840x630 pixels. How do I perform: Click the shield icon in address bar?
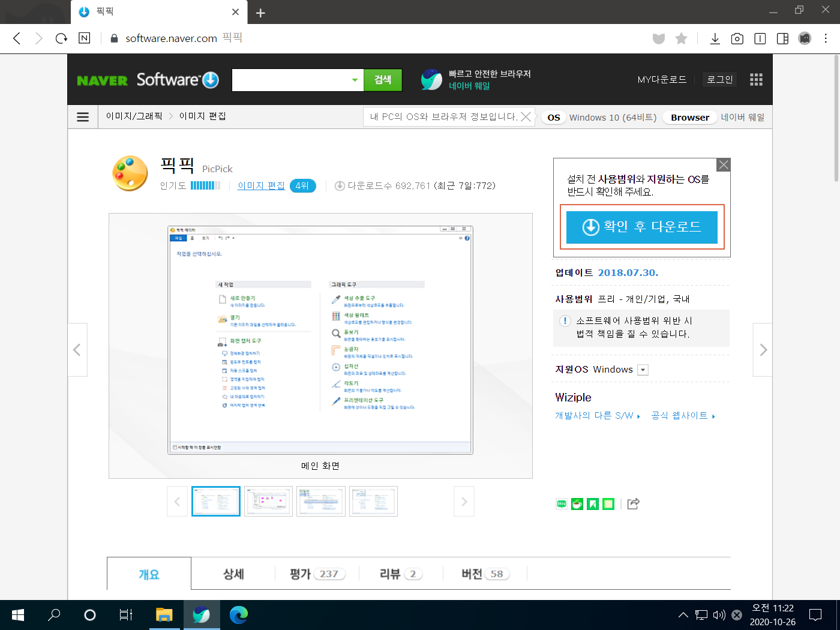coord(659,38)
